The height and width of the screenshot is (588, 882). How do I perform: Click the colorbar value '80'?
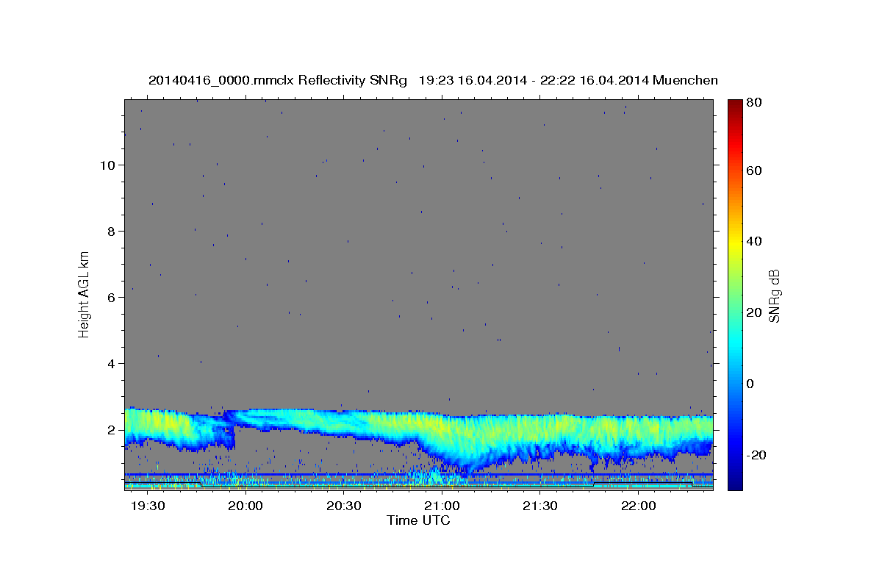pyautogui.click(x=753, y=103)
